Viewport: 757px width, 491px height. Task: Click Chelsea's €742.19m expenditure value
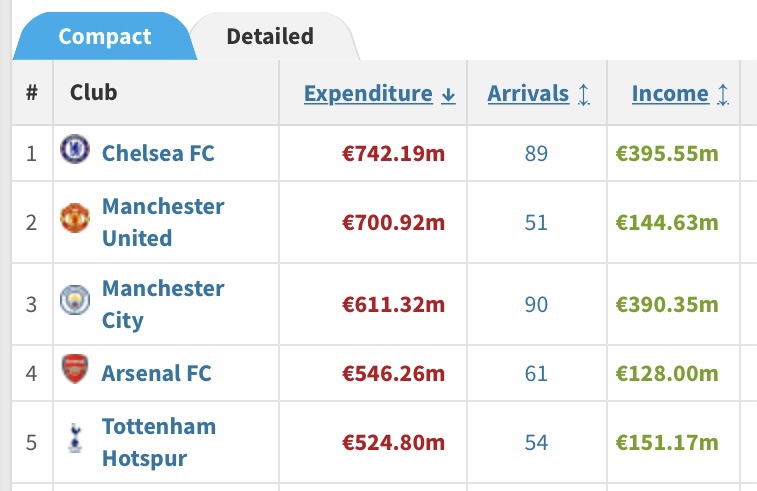click(393, 153)
